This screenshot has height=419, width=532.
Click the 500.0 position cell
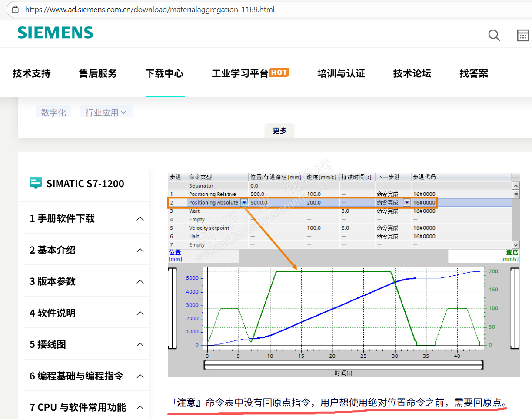click(276, 194)
